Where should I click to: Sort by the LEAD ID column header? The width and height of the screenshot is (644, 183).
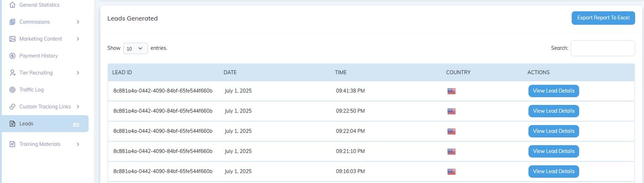(122, 72)
